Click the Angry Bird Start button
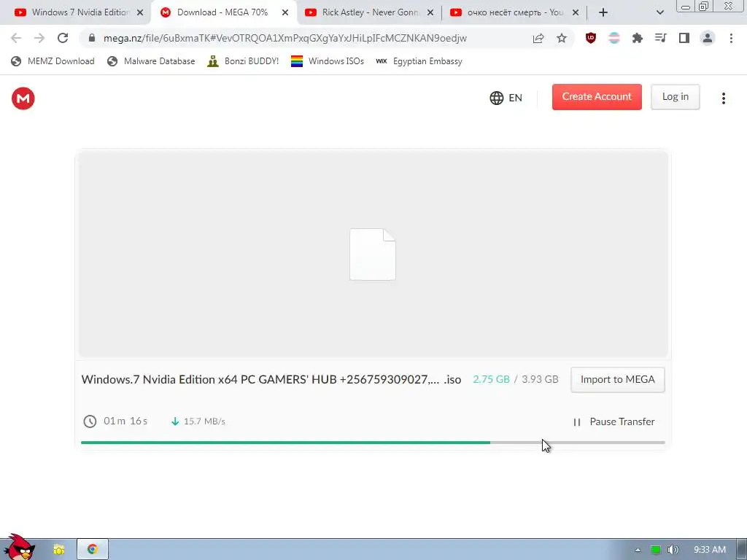 [x=19, y=547]
